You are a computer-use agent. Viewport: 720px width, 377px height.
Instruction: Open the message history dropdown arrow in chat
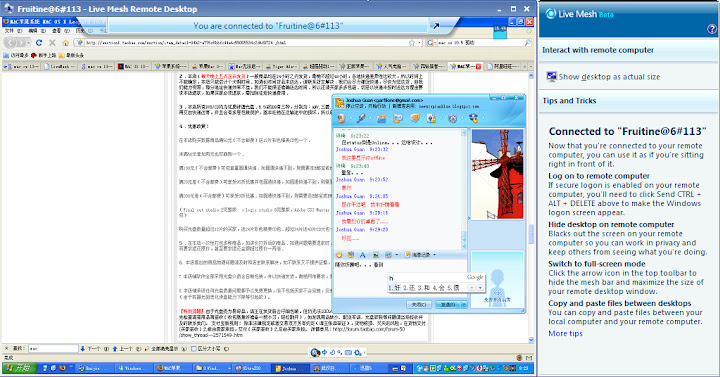434,255
